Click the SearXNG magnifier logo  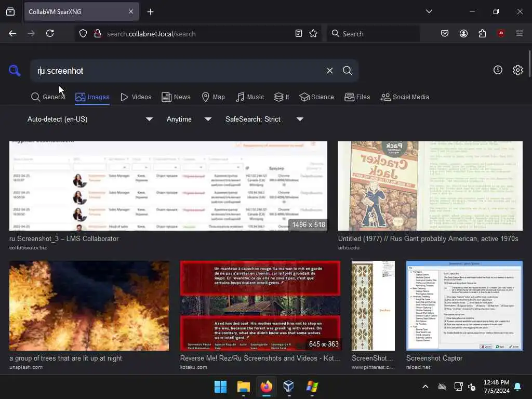coord(15,71)
